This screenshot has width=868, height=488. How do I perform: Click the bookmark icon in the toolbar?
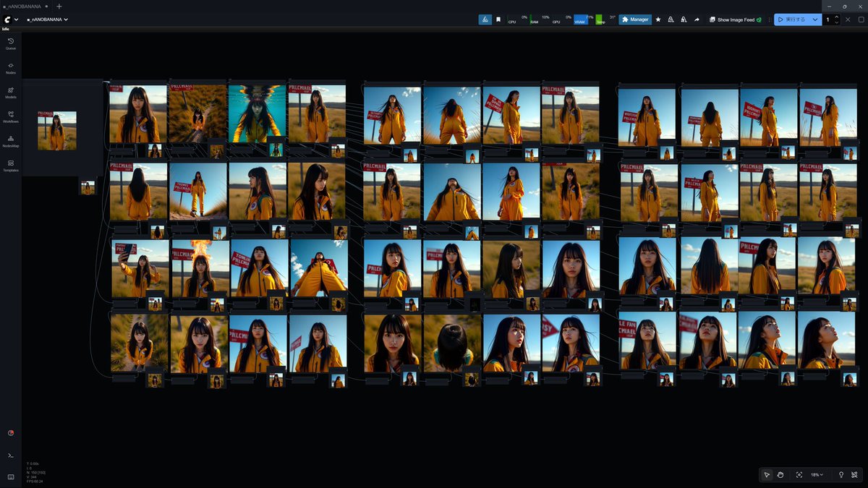point(498,20)
